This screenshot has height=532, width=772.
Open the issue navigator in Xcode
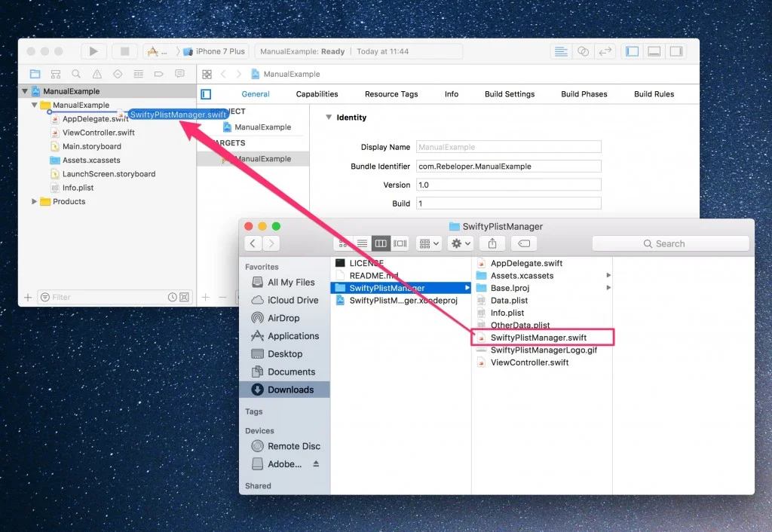97,74
